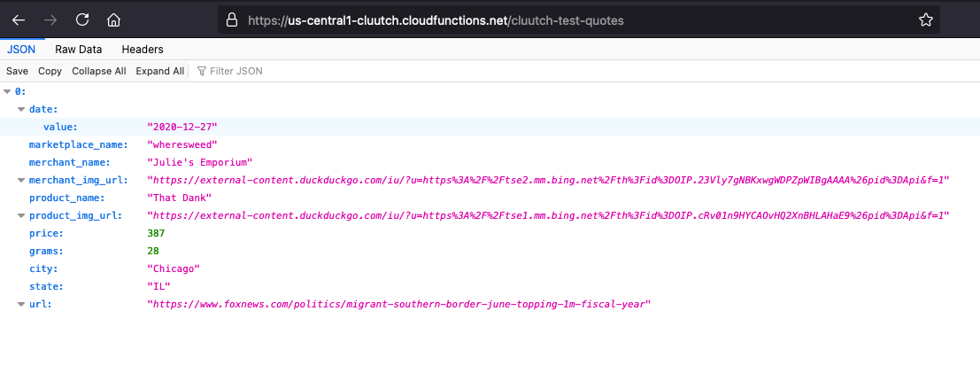Go back to the previous page
This screenshot has height=373, width=980.
(19, 20)
